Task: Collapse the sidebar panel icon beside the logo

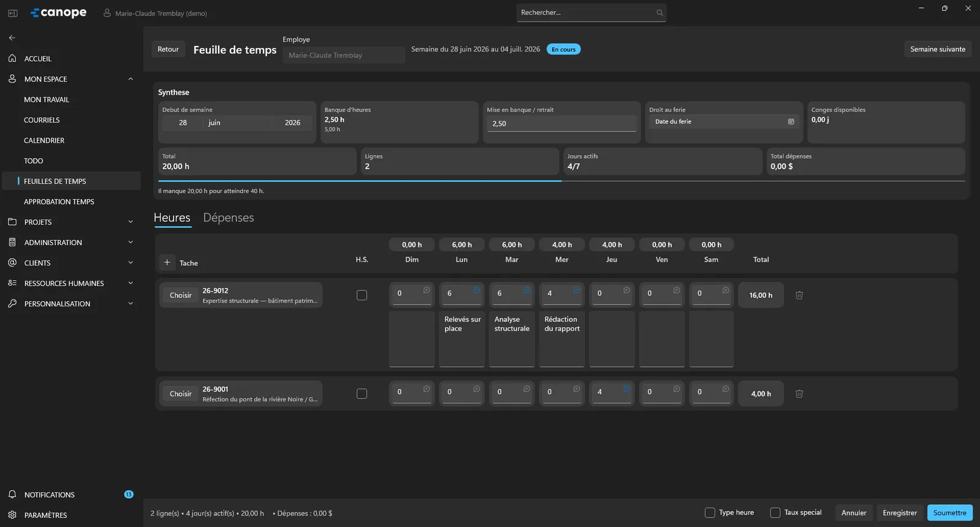Action: pos(13,13)
